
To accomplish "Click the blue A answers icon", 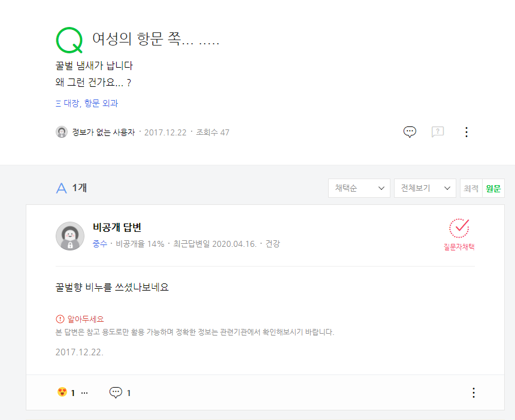I will [62, 188].
